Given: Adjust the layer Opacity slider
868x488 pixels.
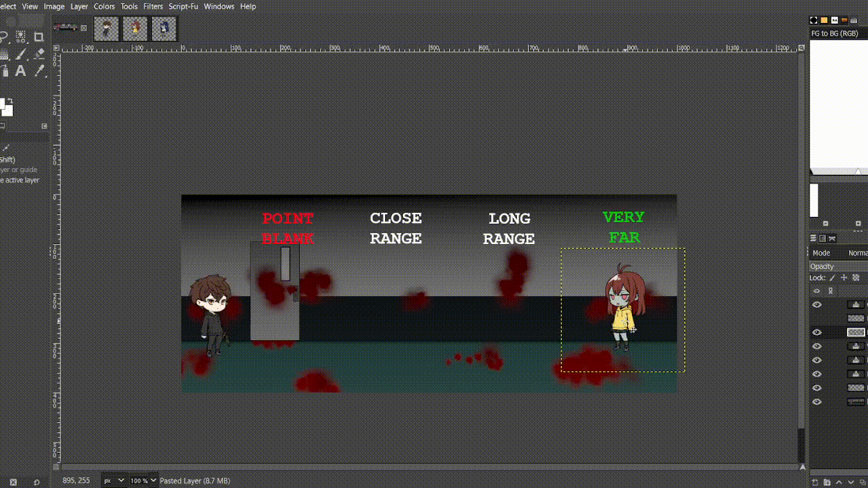Looking at the screenshot, I should point(839,266).
